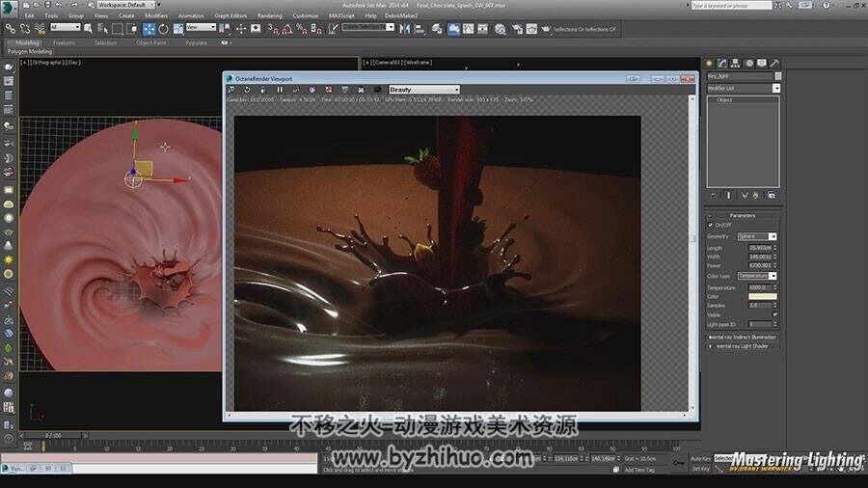Image resolution: width=868 pixels, height=488 pixels.
Task: Click Set Key button
Action: [701, 469]
